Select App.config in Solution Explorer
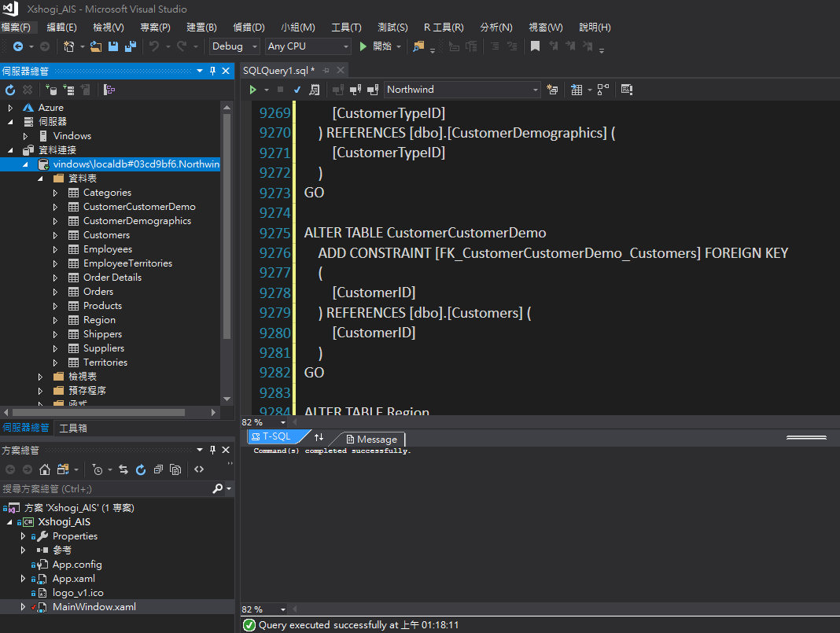 point(77,565)
